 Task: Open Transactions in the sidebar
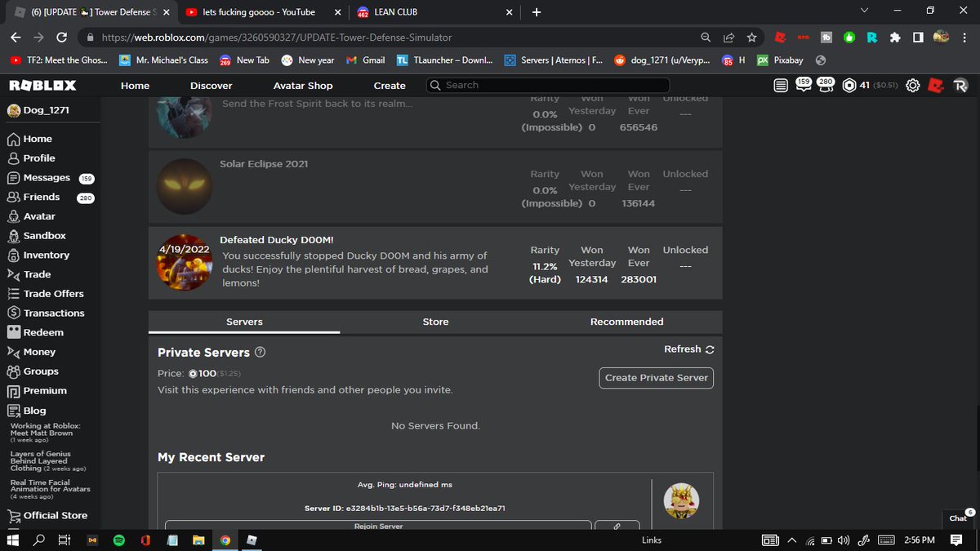pyautogui.click(x=46, y=313)
